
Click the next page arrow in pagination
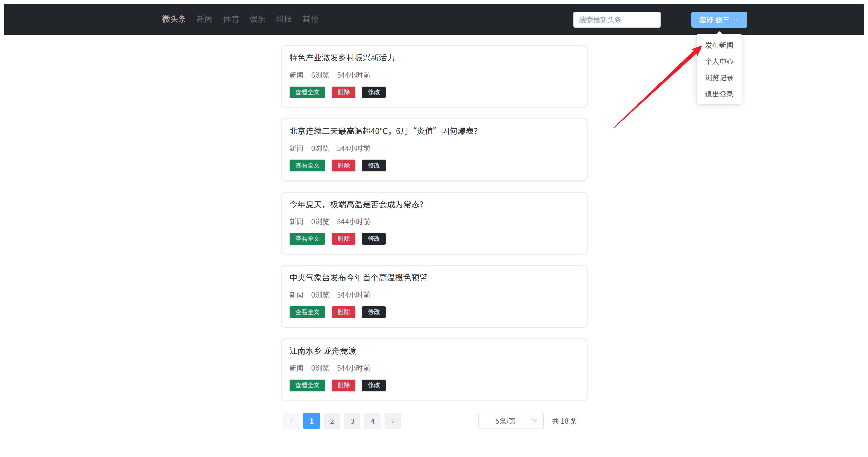point(393,421)
